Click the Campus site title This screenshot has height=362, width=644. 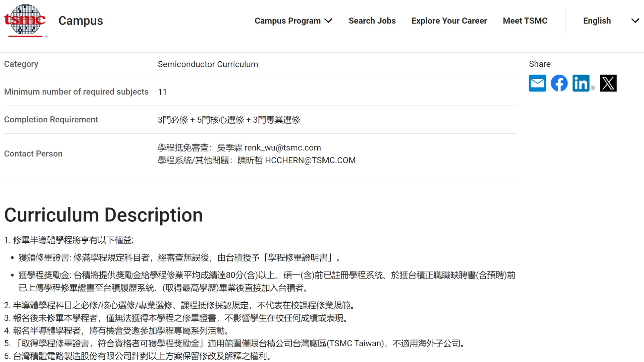[80, 21]
